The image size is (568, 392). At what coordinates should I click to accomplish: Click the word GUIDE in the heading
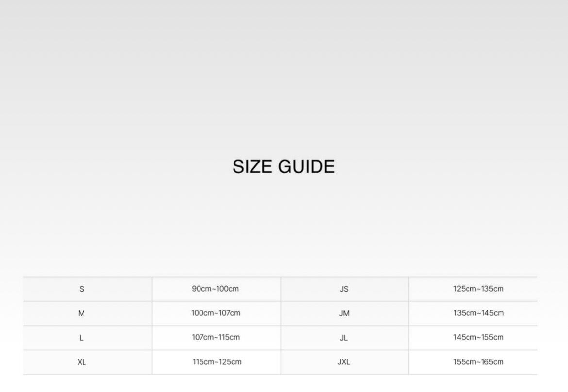coord(306,167)
